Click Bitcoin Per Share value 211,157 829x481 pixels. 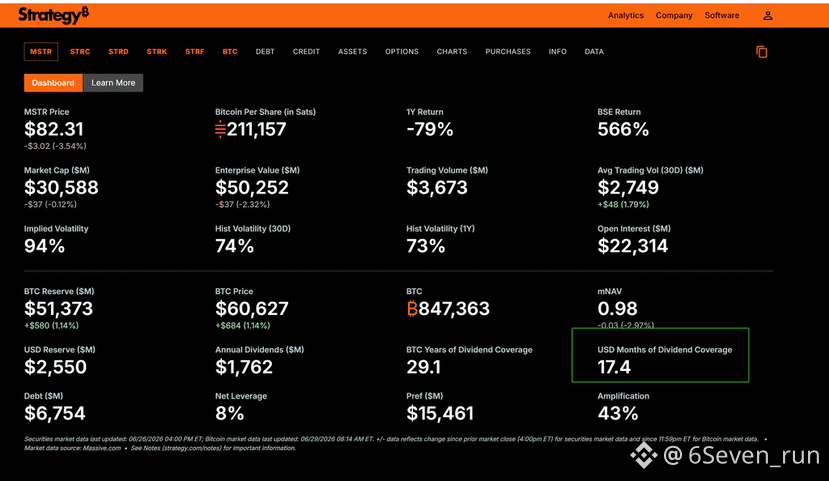(251, 129)
